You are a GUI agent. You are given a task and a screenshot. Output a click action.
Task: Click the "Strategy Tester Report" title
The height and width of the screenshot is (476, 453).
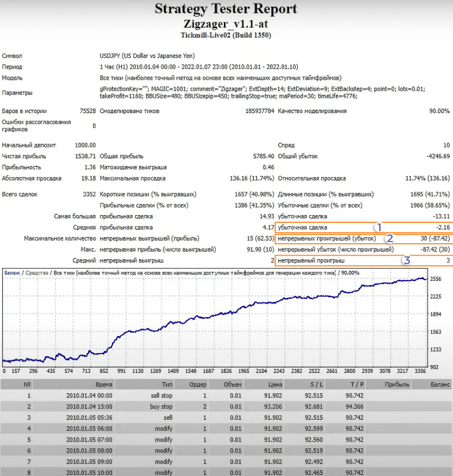[227, 9]
